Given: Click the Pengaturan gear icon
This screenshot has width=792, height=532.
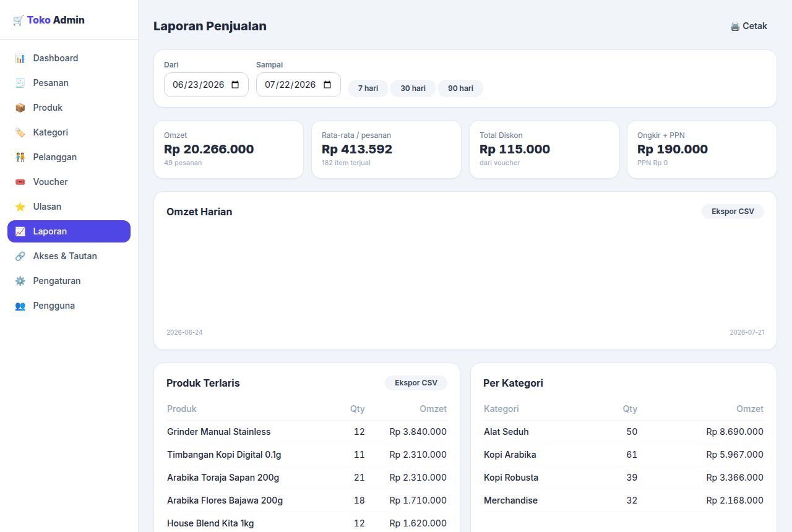Looking at the screenshot, I should point(20,281).
